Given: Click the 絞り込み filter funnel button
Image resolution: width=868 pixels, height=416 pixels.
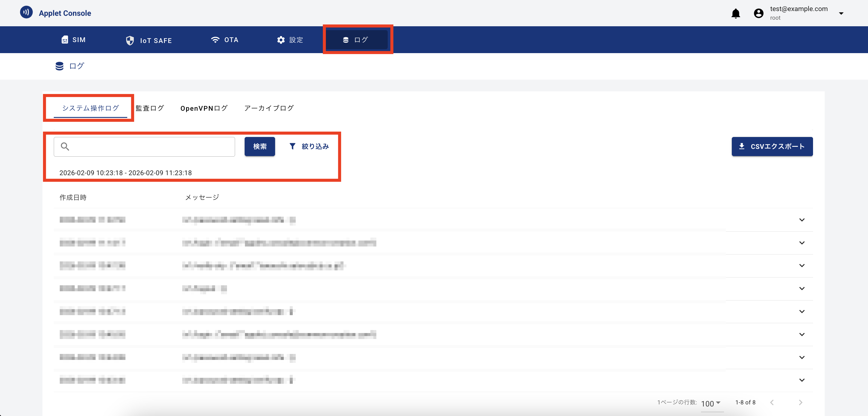Looking at the screenshot, I should [309, 147].
